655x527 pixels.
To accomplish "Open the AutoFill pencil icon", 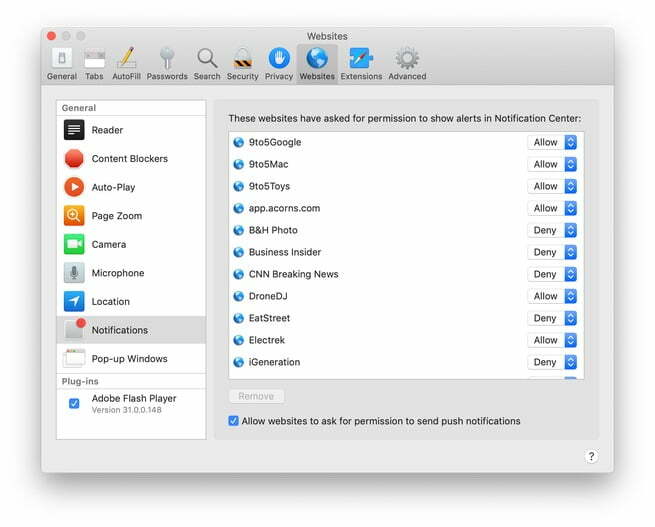I will (x=127, y=58).
